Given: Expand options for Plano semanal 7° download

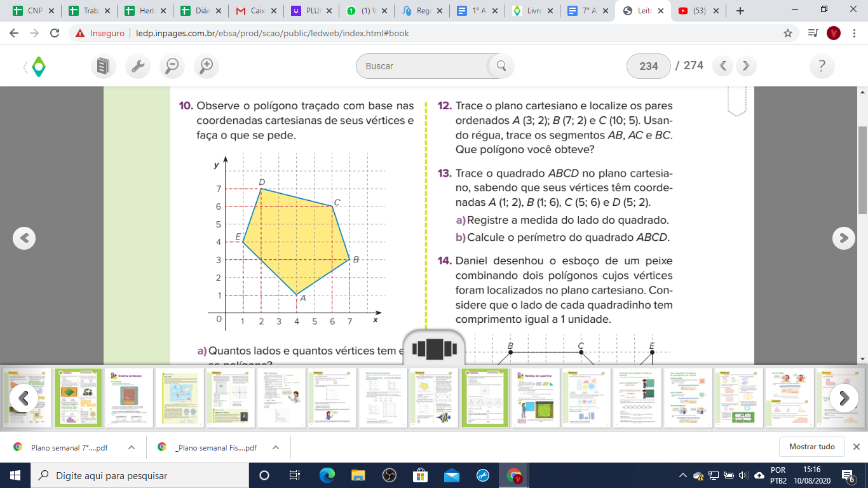Looking at the screenshot, I should [x=132, y=447].
